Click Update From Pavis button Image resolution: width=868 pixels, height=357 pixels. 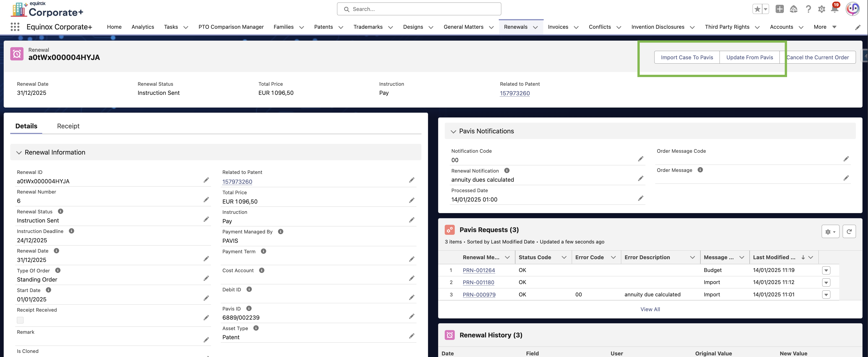coord(749,57)
